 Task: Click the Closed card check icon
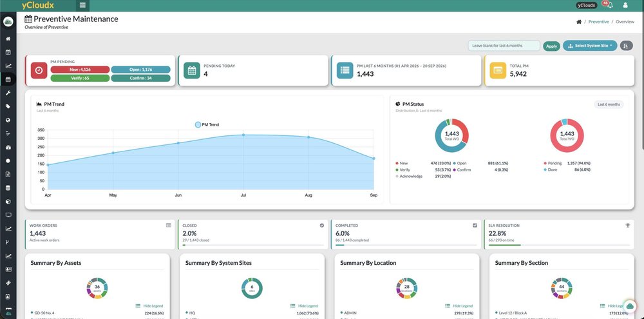[322, 226]
